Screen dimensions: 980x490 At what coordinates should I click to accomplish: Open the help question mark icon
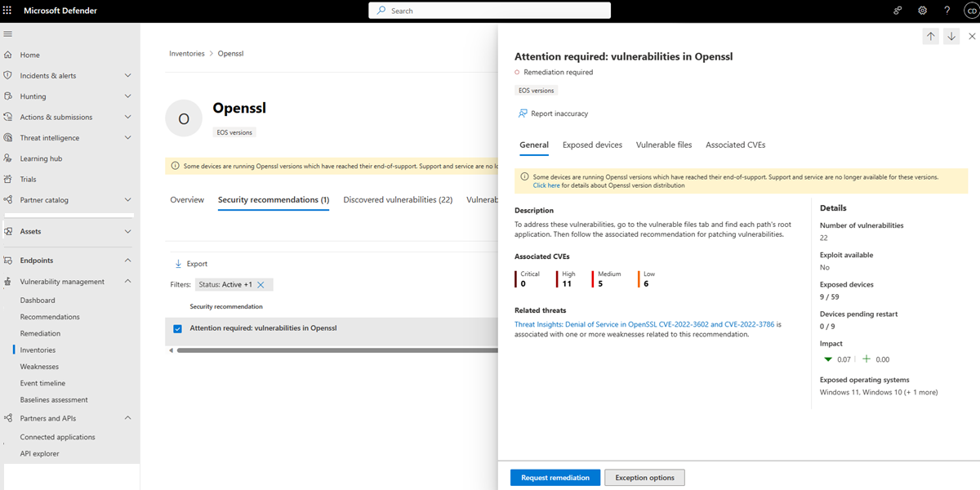click(x=947, y=11)
